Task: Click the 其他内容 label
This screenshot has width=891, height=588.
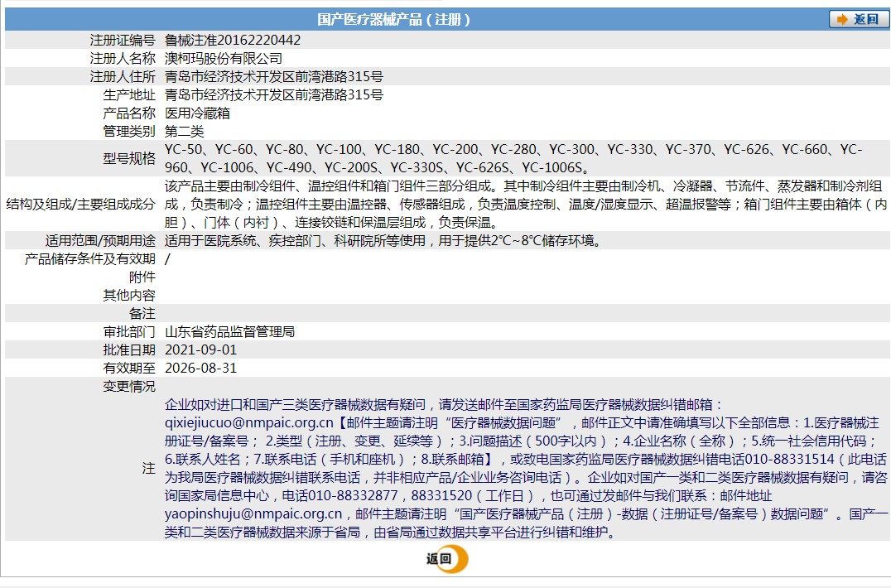Action: [129, 296]
